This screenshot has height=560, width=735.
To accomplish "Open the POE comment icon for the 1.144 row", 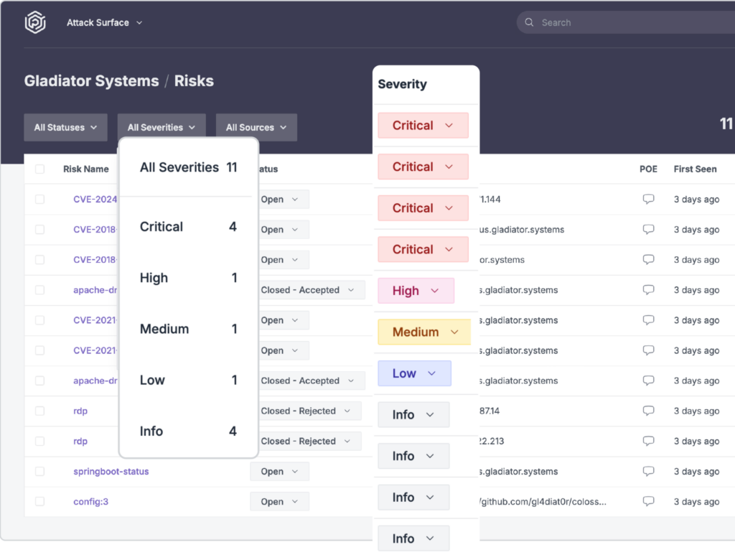I will (x=648, y=199).
